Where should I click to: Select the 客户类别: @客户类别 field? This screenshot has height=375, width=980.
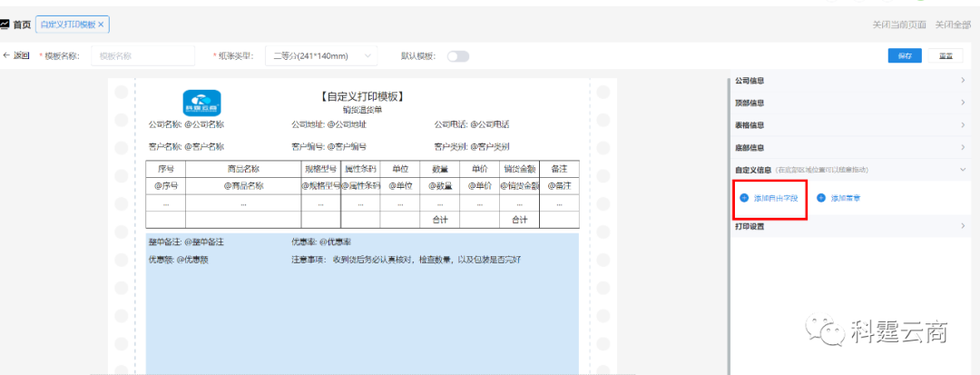[472, 147]
